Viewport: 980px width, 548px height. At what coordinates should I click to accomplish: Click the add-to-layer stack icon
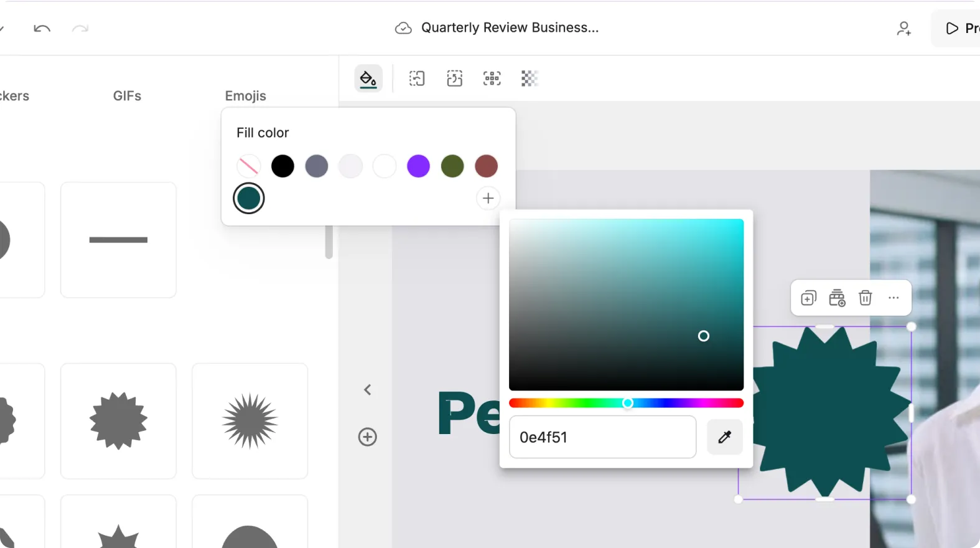pos(837,298)
